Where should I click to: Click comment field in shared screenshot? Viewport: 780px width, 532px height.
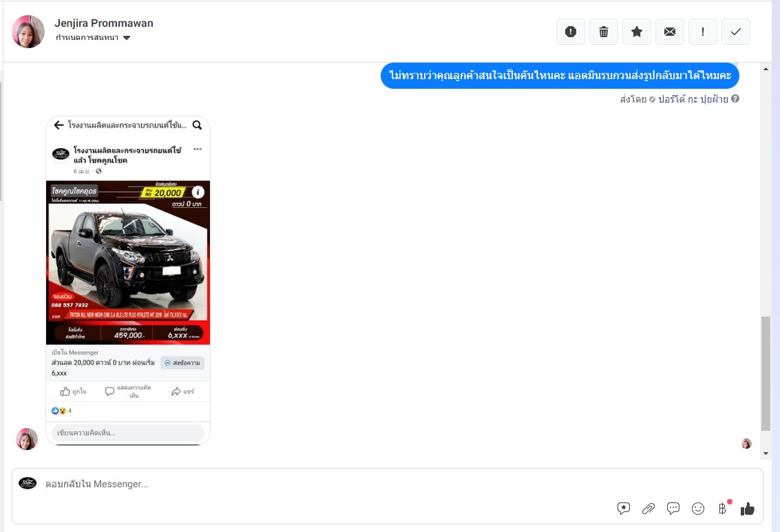point(128,433)
